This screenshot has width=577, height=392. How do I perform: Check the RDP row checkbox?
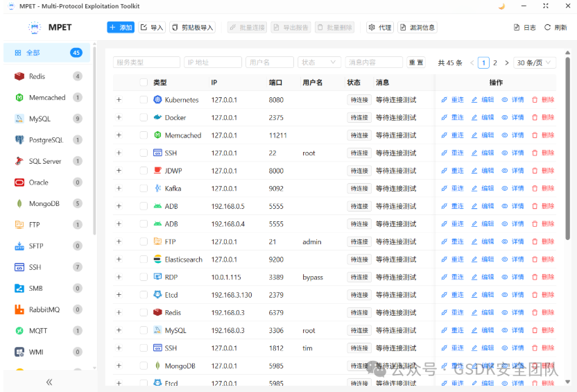pos(144,277)
